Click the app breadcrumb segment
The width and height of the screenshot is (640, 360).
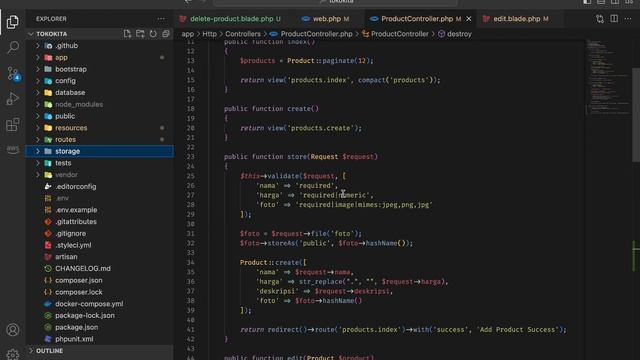point(187,34)
